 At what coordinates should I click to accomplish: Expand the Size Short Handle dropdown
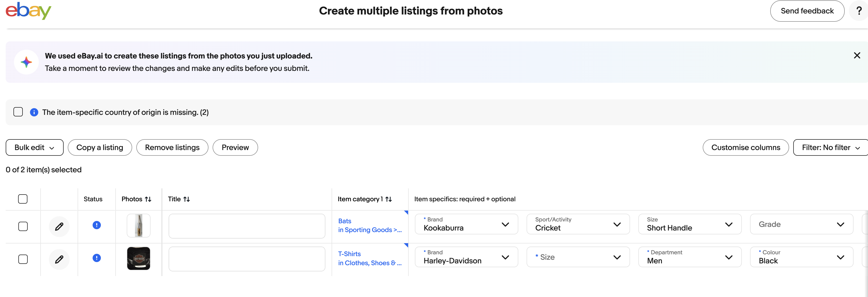click(690, 224)
